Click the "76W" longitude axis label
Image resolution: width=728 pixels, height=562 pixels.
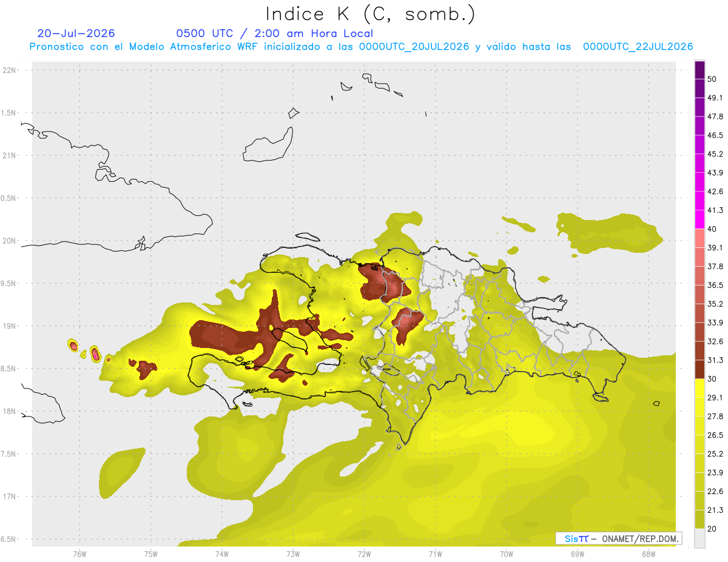[79, 554]
